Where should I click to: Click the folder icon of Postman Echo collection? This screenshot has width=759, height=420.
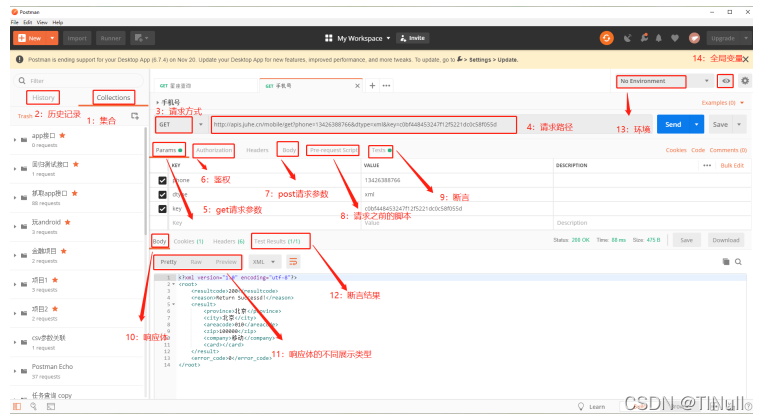[x=24, y=371]
